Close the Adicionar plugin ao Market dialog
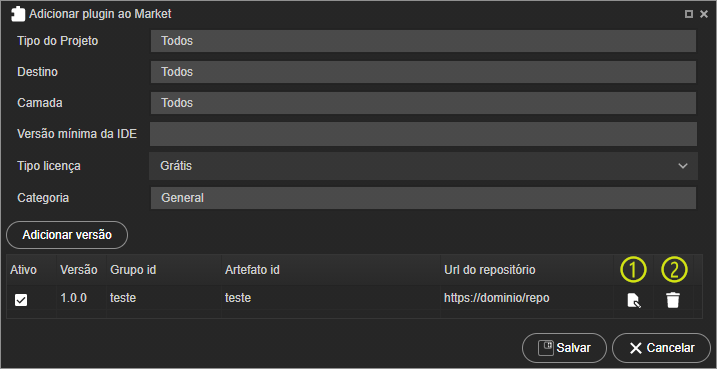The image size is (717, 369). pos(704,15)
